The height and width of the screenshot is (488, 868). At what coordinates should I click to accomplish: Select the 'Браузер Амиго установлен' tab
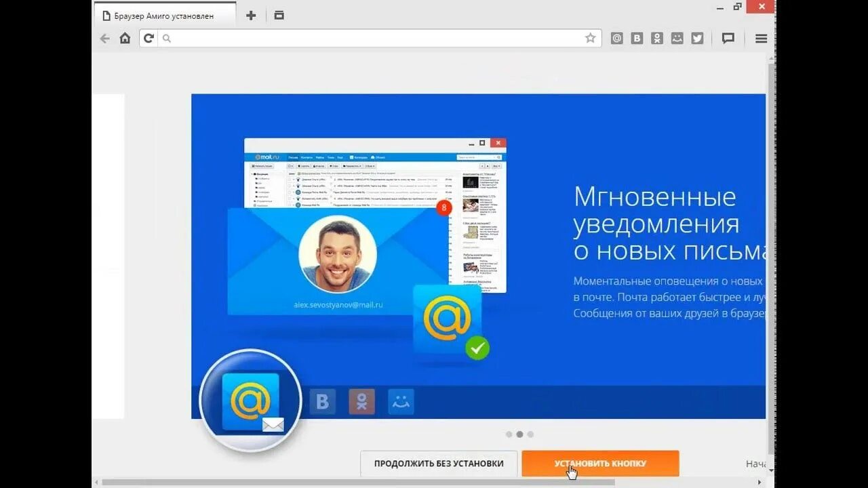[165, 15]
